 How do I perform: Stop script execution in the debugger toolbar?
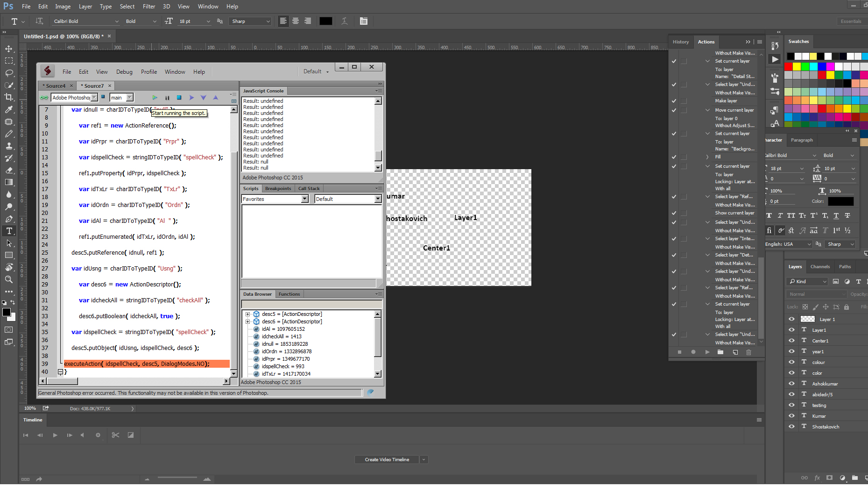tap(179, 97)
